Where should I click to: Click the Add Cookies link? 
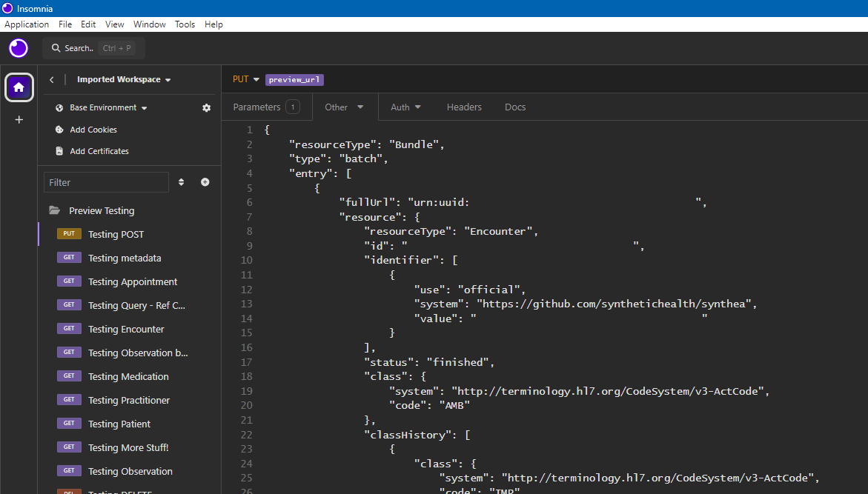coord(93,130)
